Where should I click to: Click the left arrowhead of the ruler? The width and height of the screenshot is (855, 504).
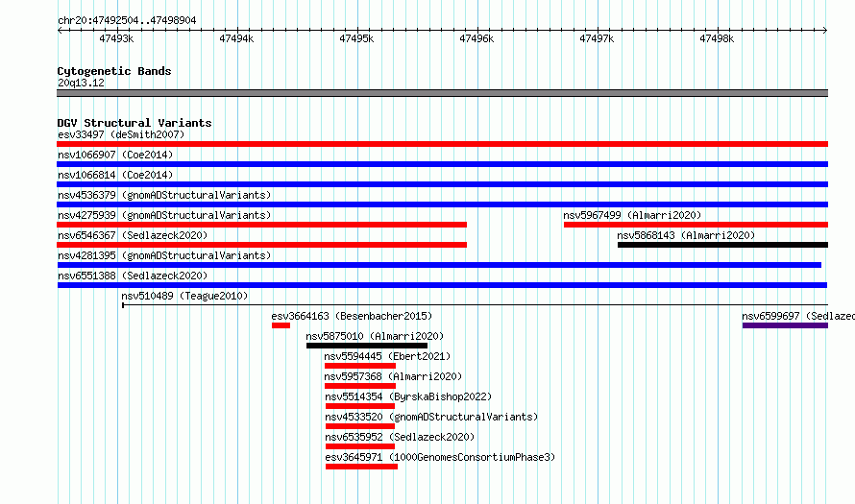pos(60,31)
